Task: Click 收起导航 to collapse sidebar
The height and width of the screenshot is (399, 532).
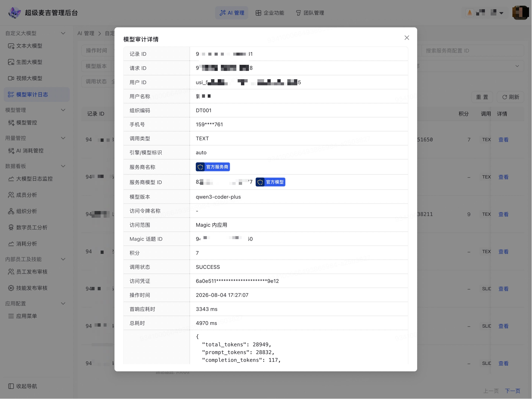Action: point(23,386)
